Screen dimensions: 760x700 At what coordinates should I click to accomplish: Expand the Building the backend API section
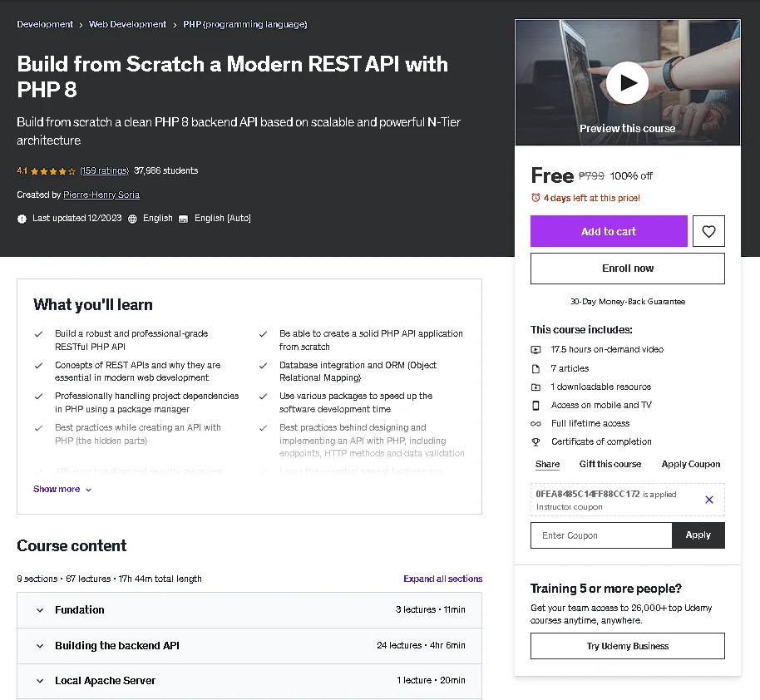[x=249, y=646]
